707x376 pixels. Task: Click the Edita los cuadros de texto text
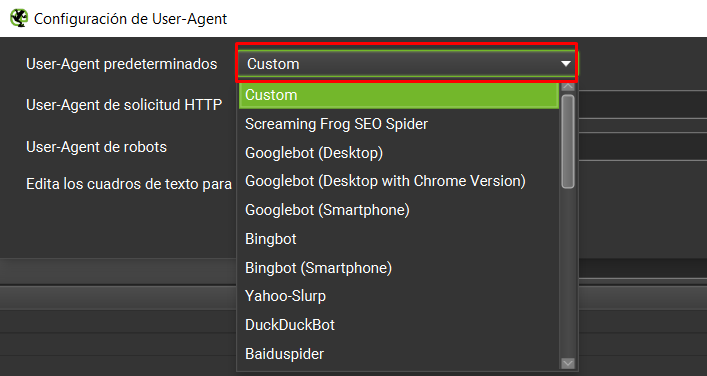pos(129,184)
